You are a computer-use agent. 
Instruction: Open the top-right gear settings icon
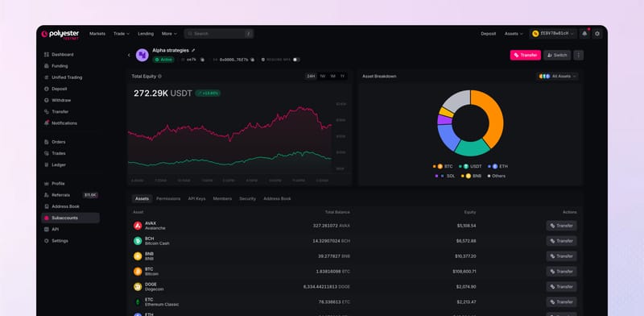[x=597, y=34]
